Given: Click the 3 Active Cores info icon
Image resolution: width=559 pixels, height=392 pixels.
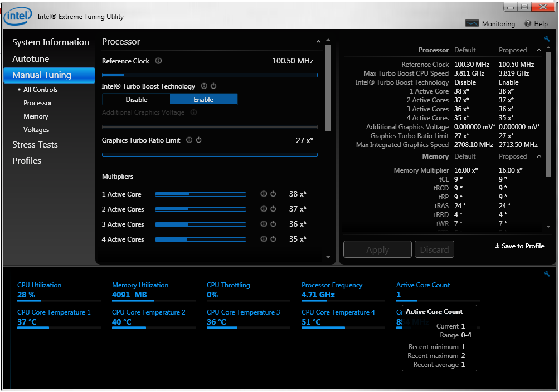Looking at the screenshot, I should tap(264, 224).
